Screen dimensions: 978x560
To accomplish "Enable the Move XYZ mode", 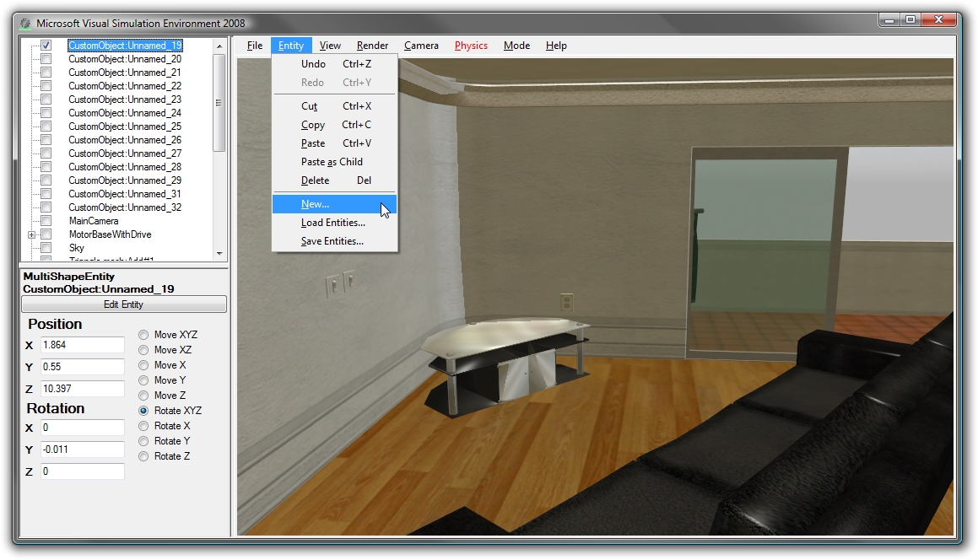I will (142, 334).
